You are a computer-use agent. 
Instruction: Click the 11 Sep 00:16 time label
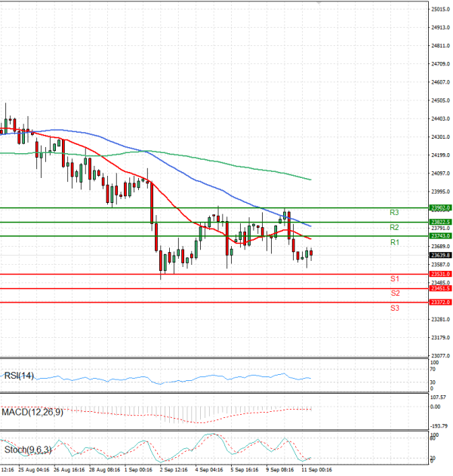coord(316,470)
